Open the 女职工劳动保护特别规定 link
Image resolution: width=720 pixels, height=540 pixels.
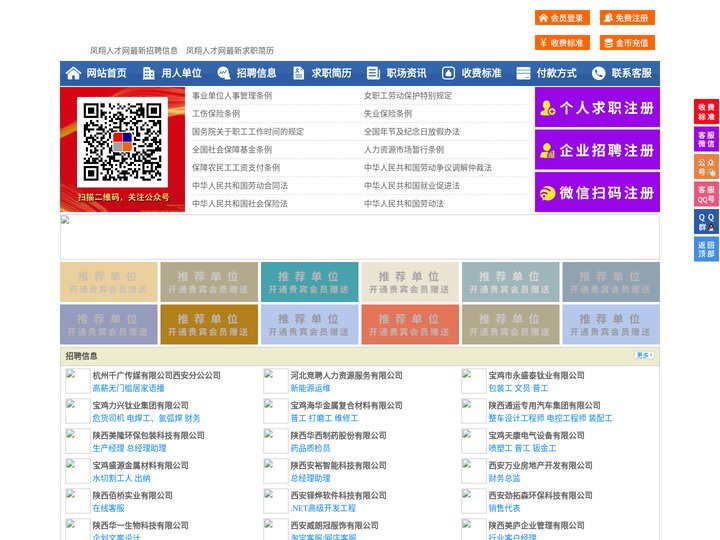click(x=408, y=96)
